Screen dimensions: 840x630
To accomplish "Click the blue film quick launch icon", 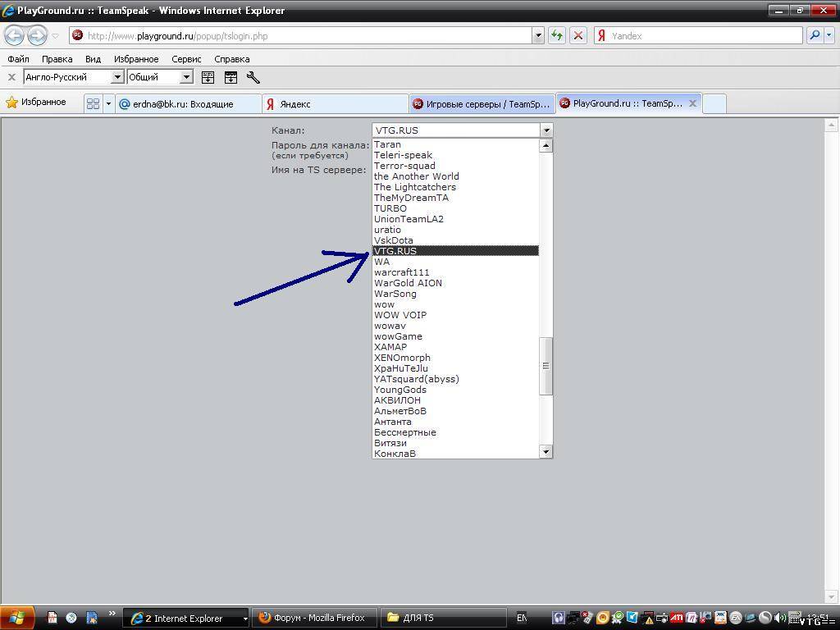I will click(92, 618).
